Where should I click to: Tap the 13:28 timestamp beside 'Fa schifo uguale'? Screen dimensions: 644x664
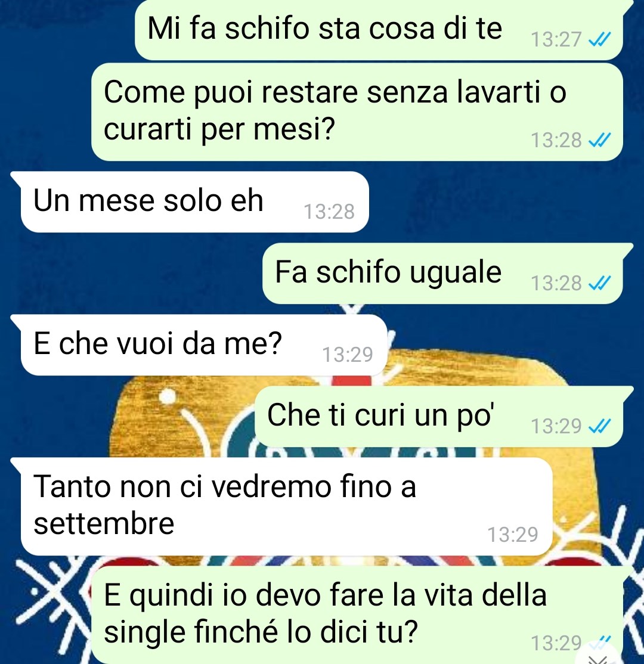(556, 283)
